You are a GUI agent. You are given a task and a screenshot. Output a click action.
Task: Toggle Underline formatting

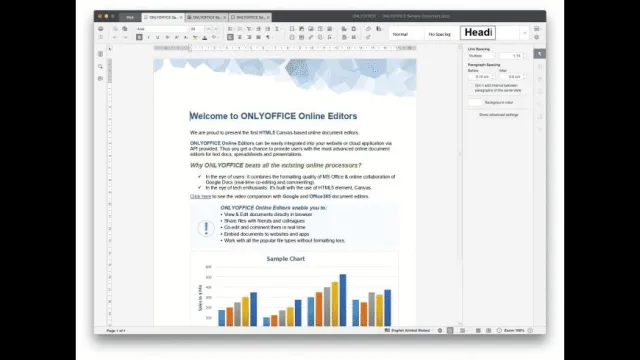click(x=158, y=37)
